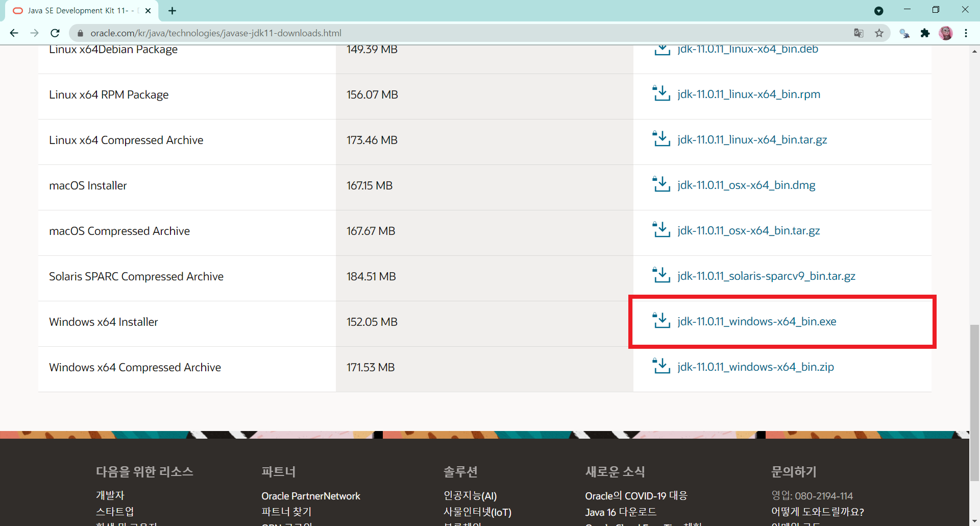
Task: Open Oracle PartnerNetwork footer link
Action: (x=311, y=496)
